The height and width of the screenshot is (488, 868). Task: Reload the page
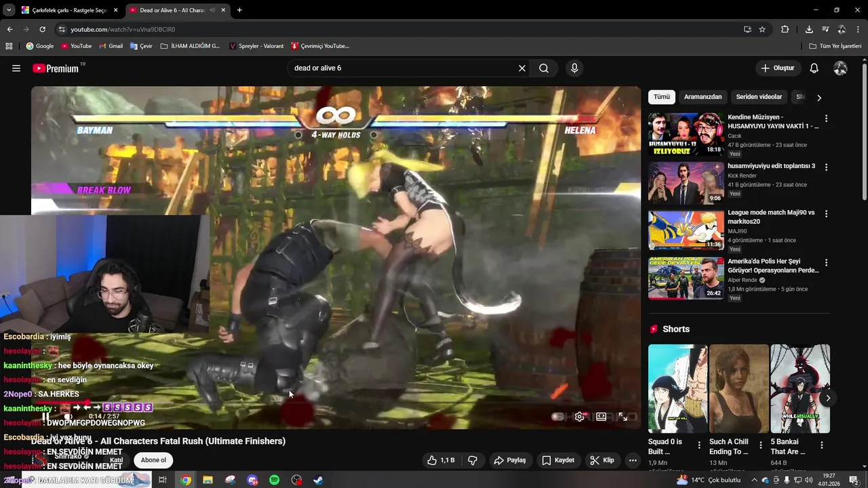[x=42, y=29]
